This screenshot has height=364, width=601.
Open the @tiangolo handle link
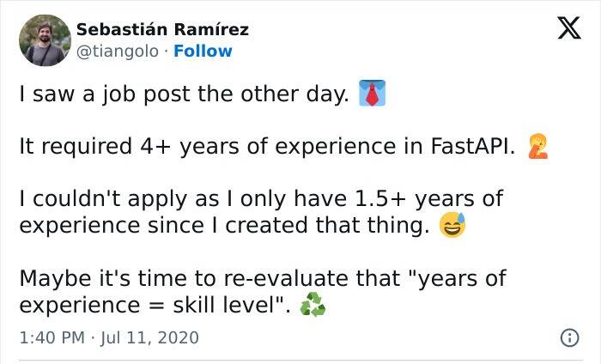click(x=117, y=52)
